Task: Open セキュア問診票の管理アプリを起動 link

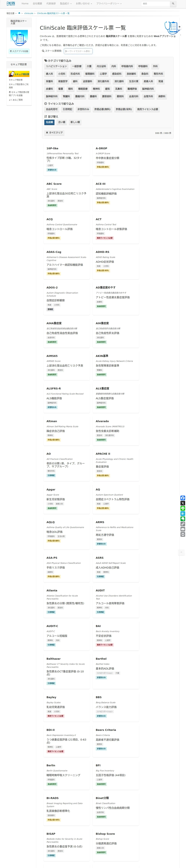Action: point(19,94)
